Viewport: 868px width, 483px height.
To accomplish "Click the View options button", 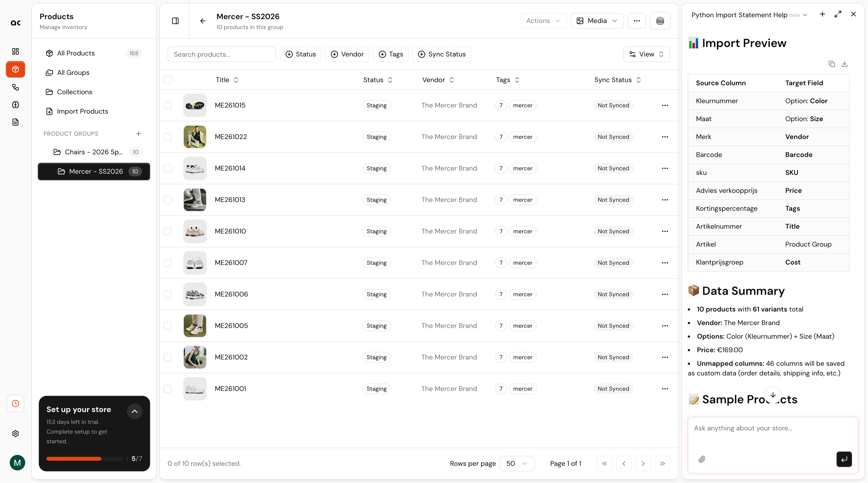I will coord(646,54).
